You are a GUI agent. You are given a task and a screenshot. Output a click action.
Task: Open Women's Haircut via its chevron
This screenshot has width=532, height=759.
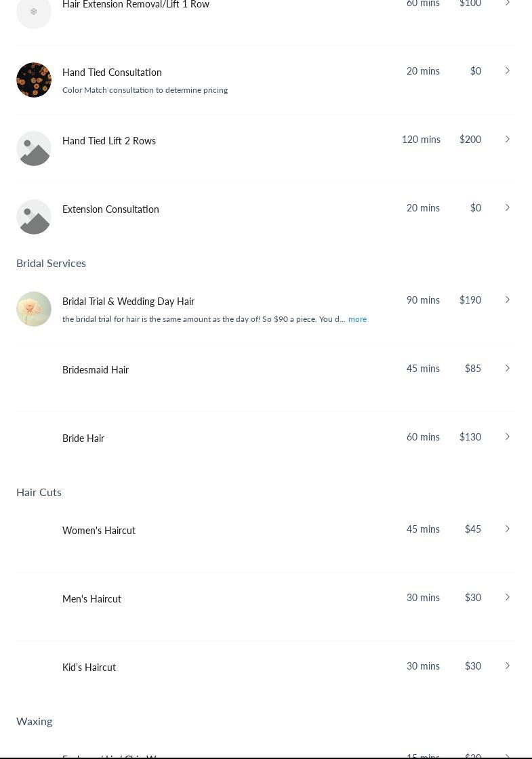coord(507,529)
